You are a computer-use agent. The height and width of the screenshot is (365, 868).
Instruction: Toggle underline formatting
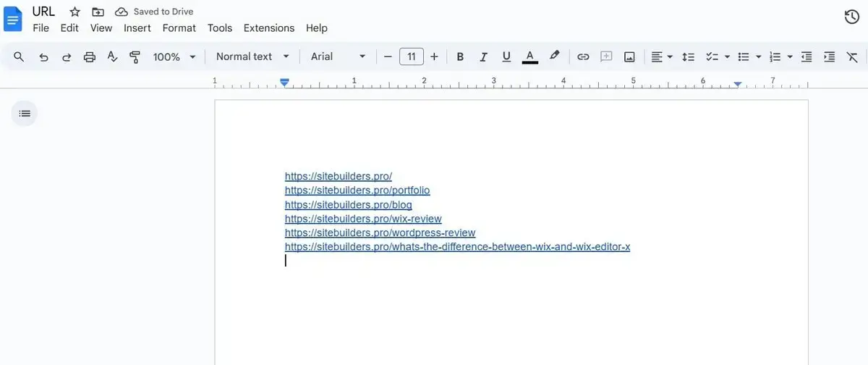(506, 56)
